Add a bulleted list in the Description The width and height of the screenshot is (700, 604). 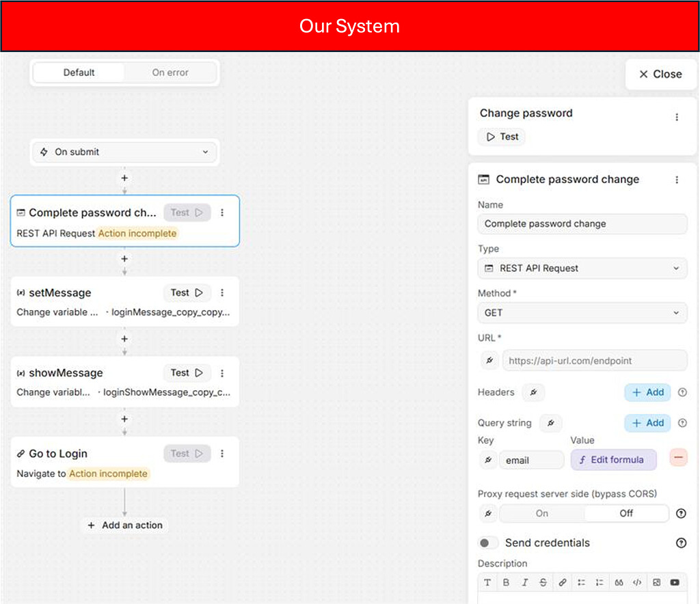(582, 582)
